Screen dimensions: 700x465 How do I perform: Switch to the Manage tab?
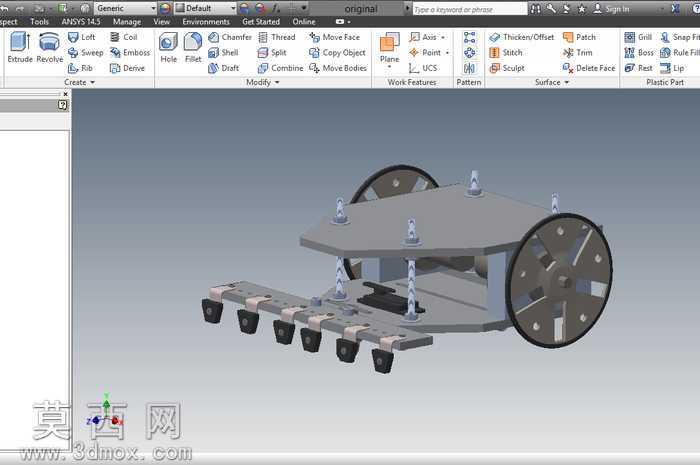127,21
